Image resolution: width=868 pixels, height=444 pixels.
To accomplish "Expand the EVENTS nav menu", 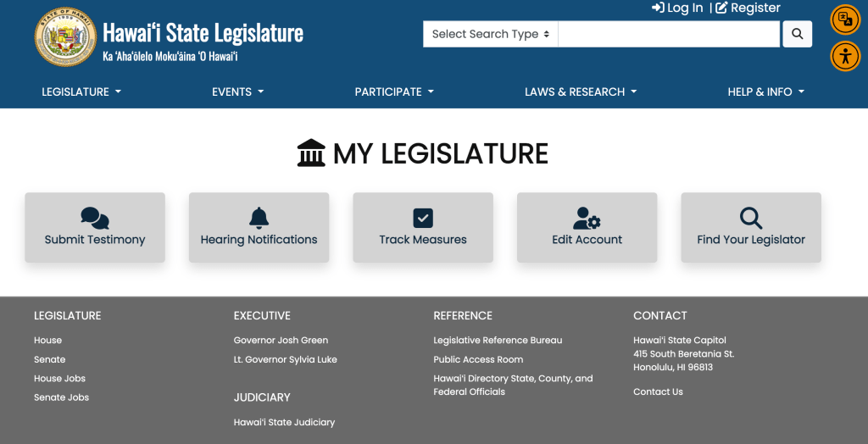I will 238,92.
